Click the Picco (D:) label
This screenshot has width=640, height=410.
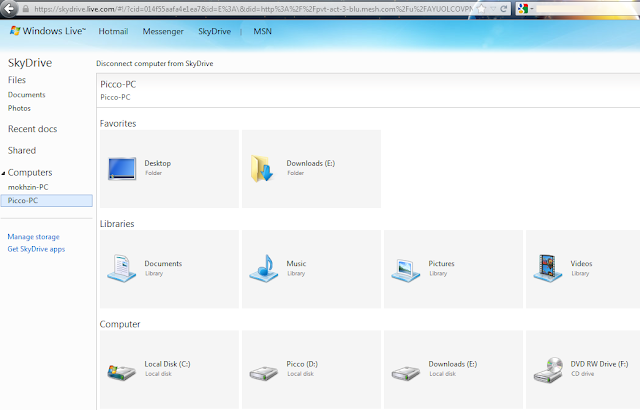302,364
